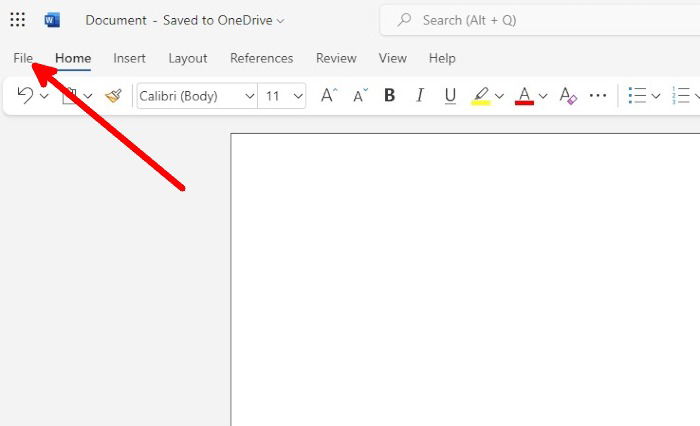Click the search magnifier icon
Image resolution: width=700 pixels, height=426 pixels.
(404, 20)
